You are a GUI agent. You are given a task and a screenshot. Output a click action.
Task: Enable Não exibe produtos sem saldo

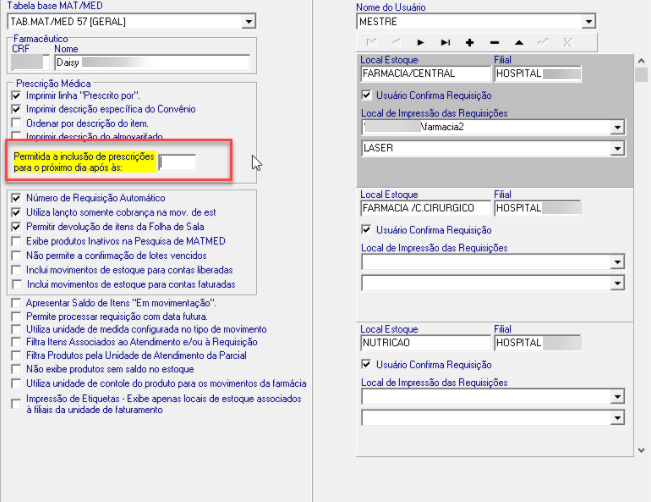[16, 369]
